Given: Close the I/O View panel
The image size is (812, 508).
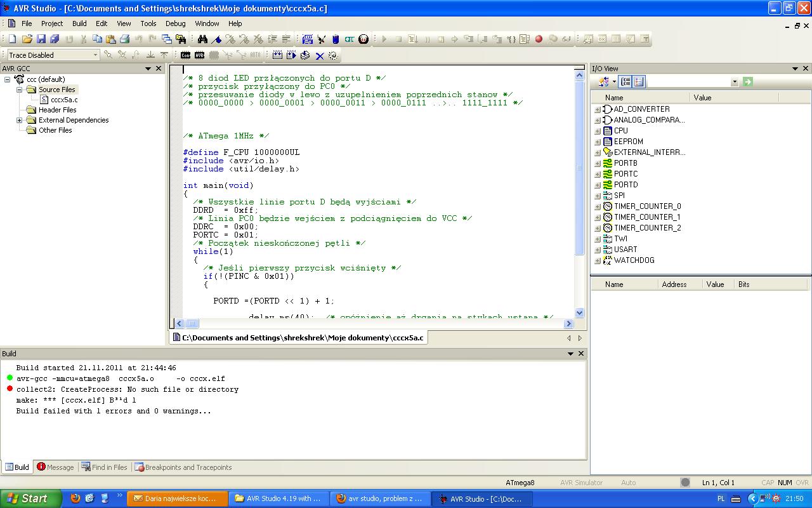Looking at the screenshot, I should 806,69.
